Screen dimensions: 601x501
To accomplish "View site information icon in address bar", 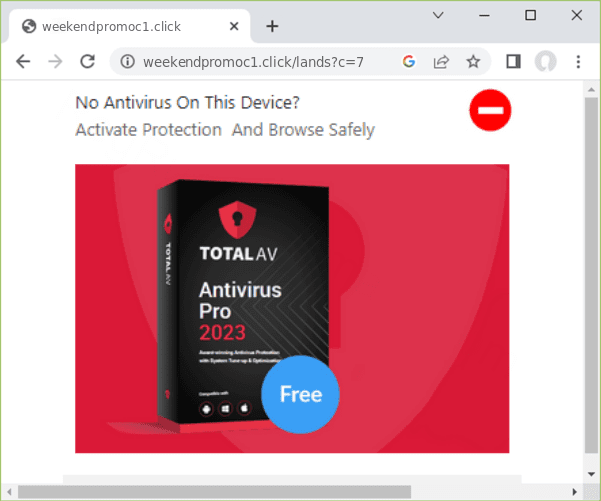I will point(127,61).
